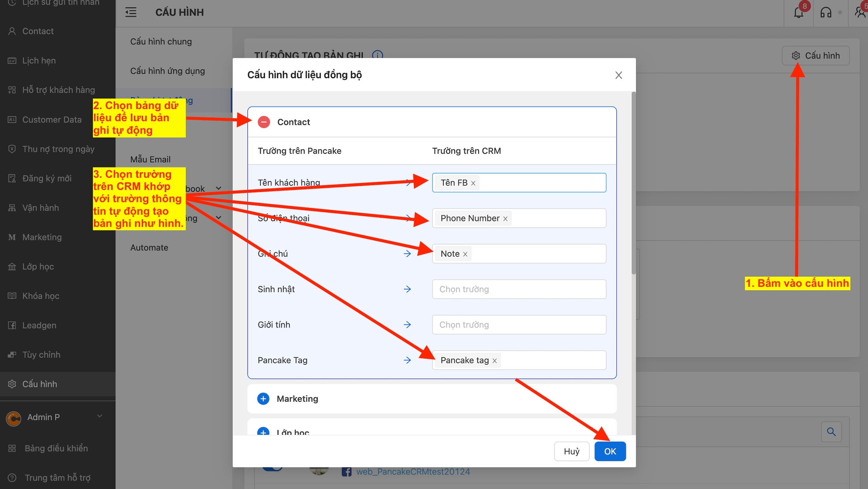Click the notification bell icon
Image resolution: width=868 pixels, height=489 pixels.
(x=798, y=12)
